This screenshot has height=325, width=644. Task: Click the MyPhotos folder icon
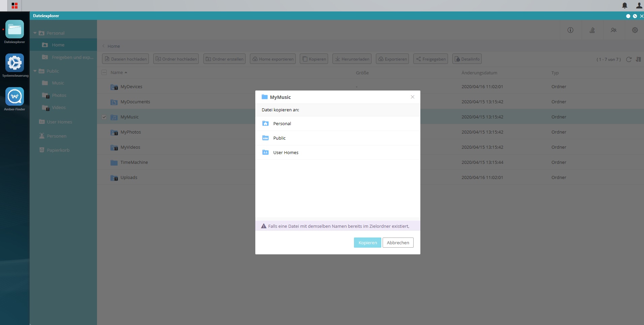tap(114, 132)
